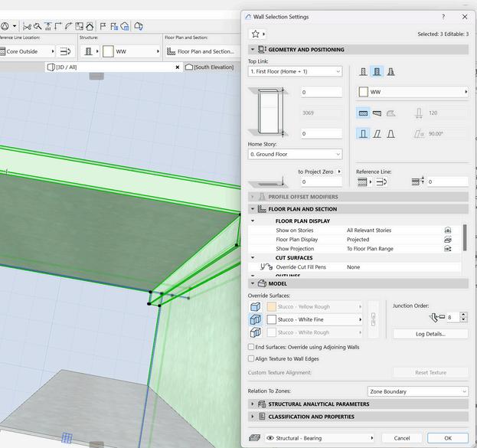
Task: Select the Slanted wall complexity icon
Action: [377, 133]
